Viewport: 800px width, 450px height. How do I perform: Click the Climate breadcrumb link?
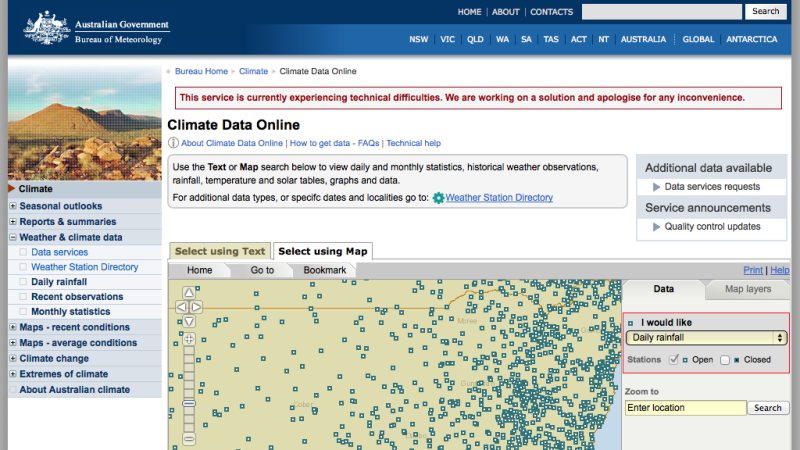click(253, 71)
